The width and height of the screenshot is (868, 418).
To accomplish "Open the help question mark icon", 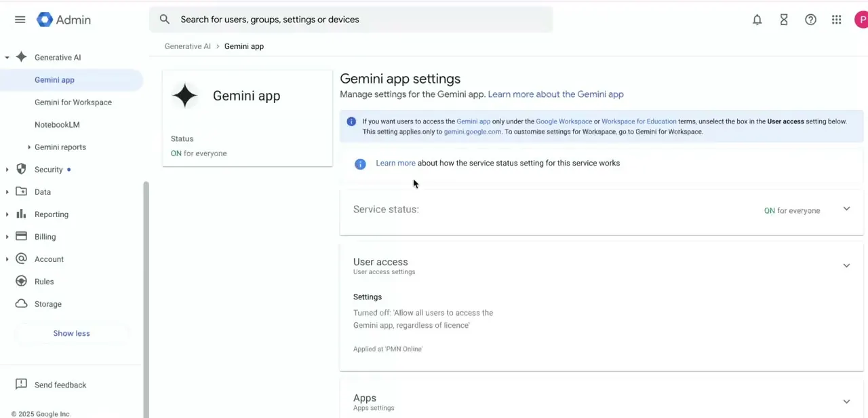I will (810, 20).
